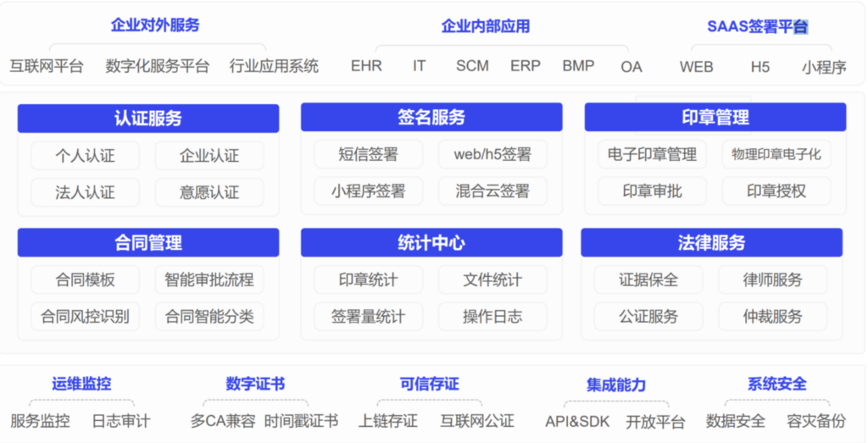Image resolution: width=868 pixels, height=443 pixels.
Task: Click the 操作日志 button
Action: point(492,317)
